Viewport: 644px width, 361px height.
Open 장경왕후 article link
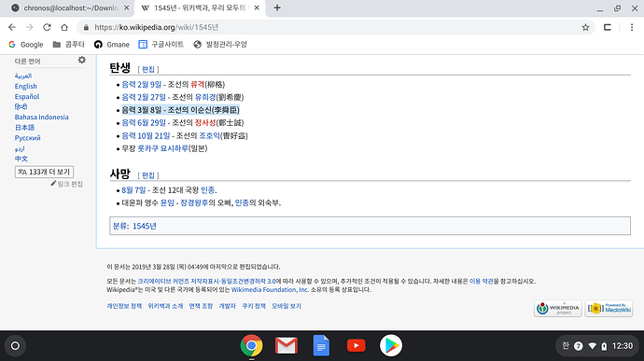(194, 202)
